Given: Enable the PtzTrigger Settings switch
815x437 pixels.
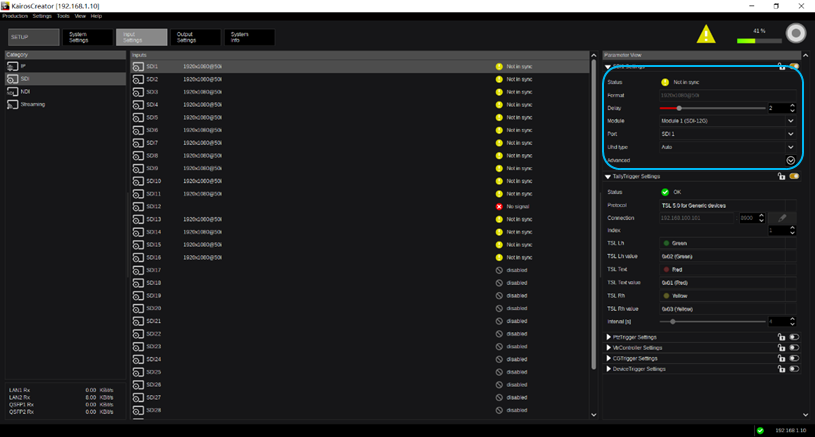Looking at the screenshot, I should click(794, 337).
